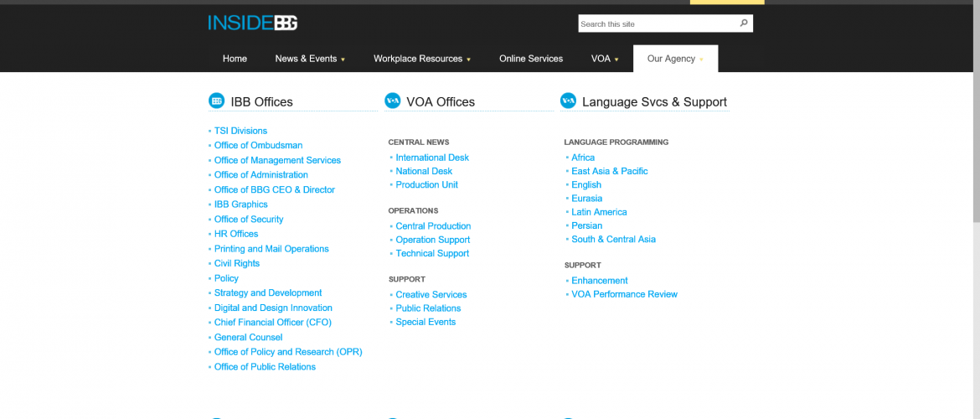Image resolution: width=980 pixels, height=419 pixels.
Task: Click the page vertical scrollbar thumb
Action: (977, 113)
